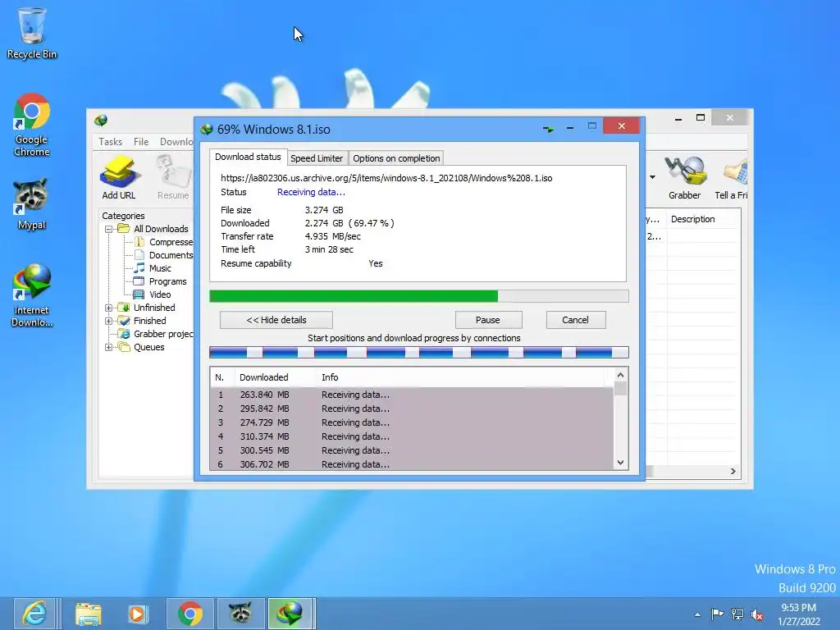The height and width of the screenshot is (630, 840).
Task: Select connection row 5 with 300.545 MB
Action: pyautogui.click(x=412, y=450)
